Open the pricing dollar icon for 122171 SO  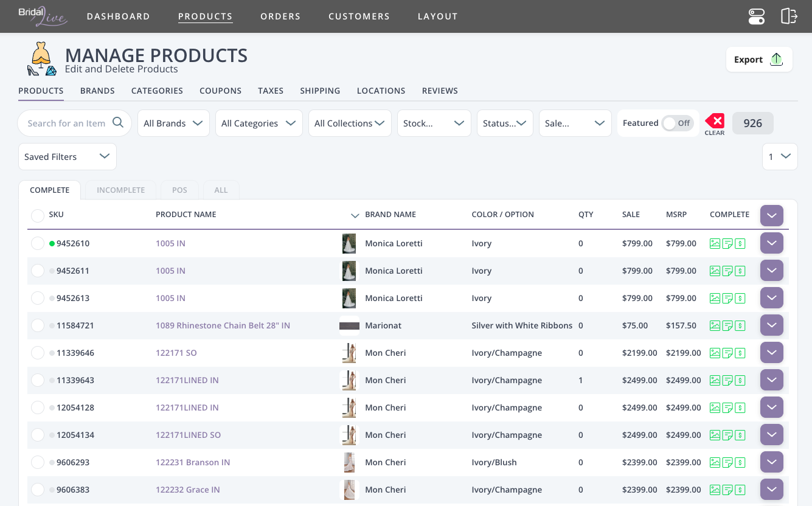tap(740, 352)
